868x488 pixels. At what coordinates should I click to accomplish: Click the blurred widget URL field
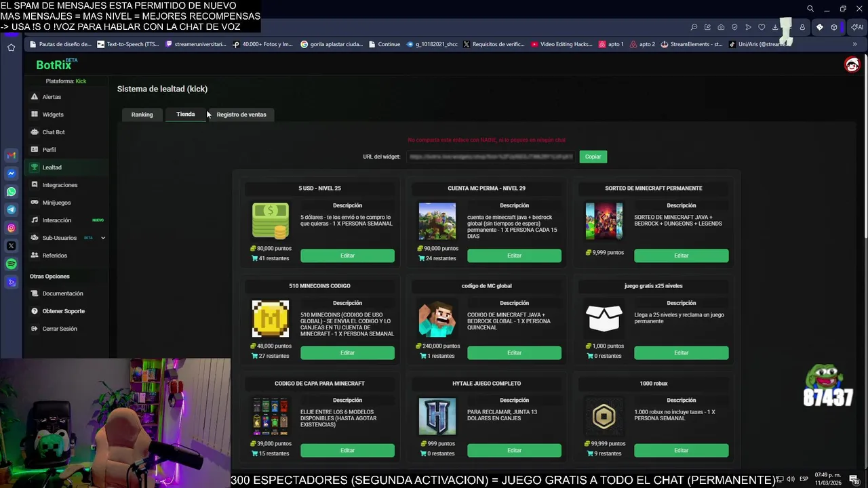(491, 157)
